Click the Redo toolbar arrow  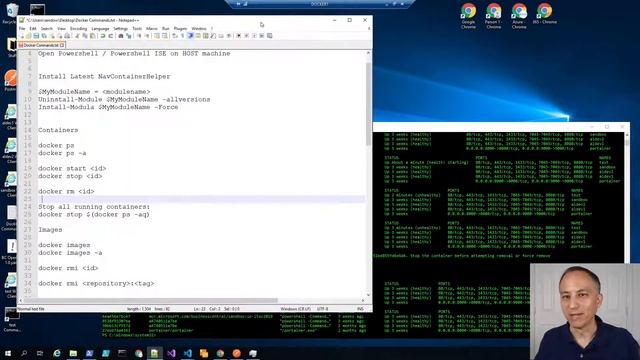(x=111, y=36)
